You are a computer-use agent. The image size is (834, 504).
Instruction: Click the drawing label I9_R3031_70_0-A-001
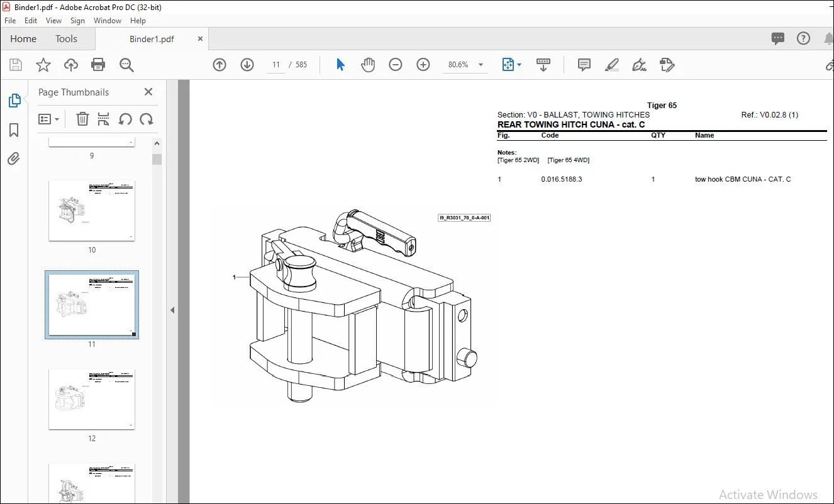click(x=464, y=218)
